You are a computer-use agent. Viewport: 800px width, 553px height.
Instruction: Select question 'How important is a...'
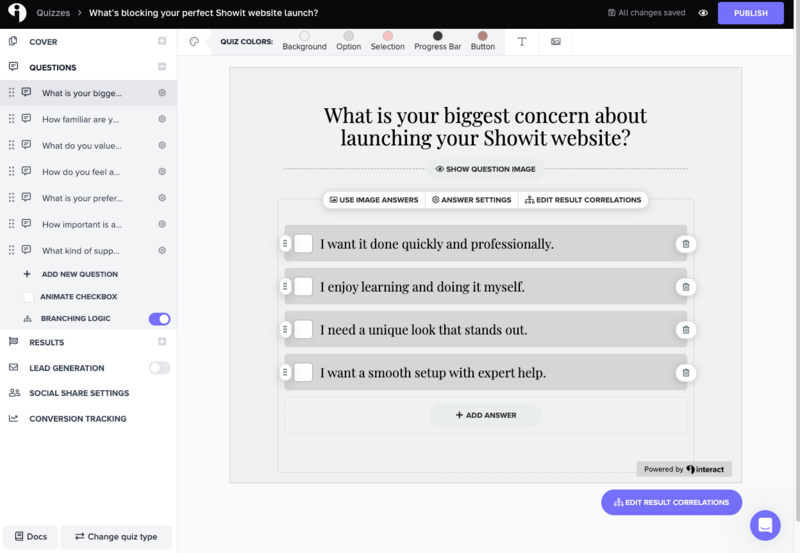[82, 224]
